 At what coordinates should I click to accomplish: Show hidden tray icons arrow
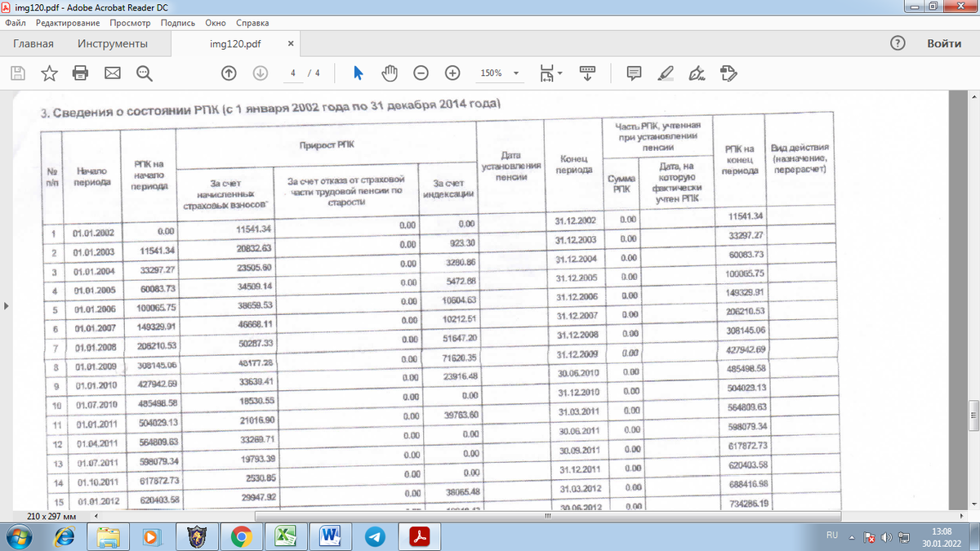[853, 537]
